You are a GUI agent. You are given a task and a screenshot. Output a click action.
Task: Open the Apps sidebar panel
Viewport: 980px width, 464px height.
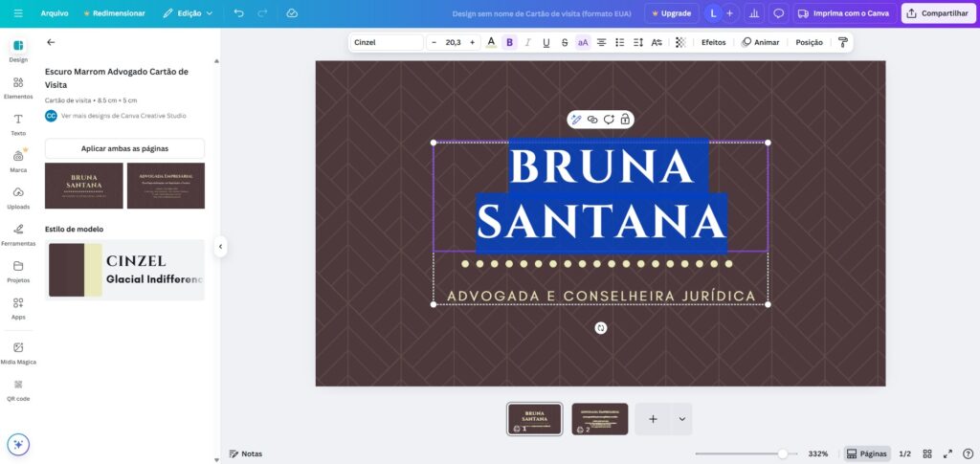[x=18, y=308]
